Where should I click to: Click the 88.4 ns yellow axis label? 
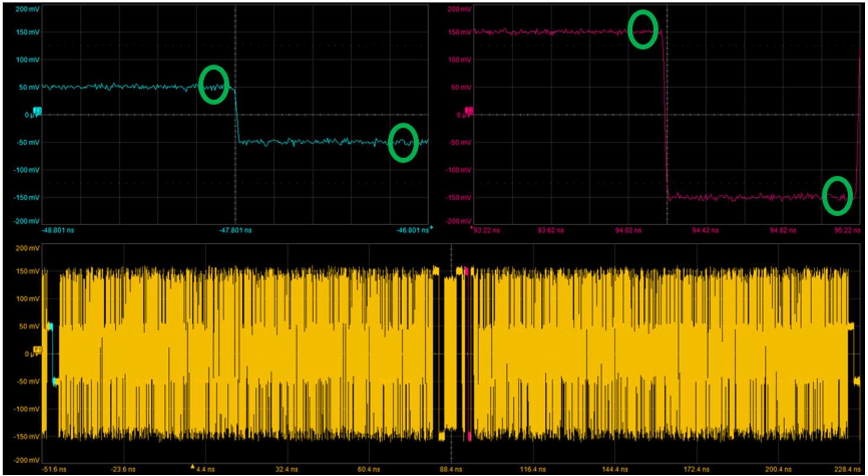(451, 470)
